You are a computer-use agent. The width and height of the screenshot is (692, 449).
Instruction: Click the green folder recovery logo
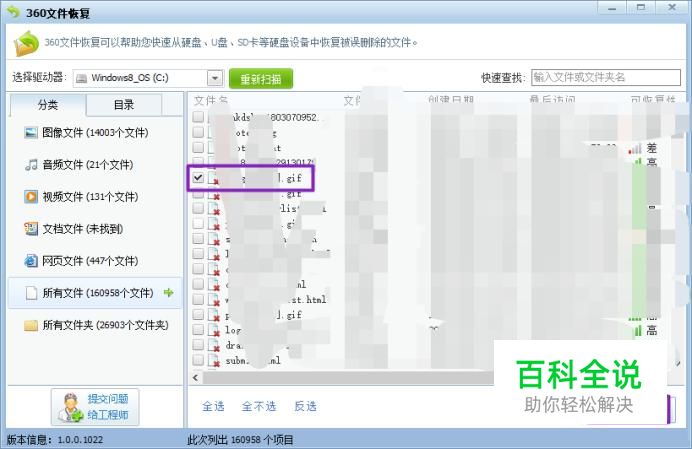click(x=26, y=43)
